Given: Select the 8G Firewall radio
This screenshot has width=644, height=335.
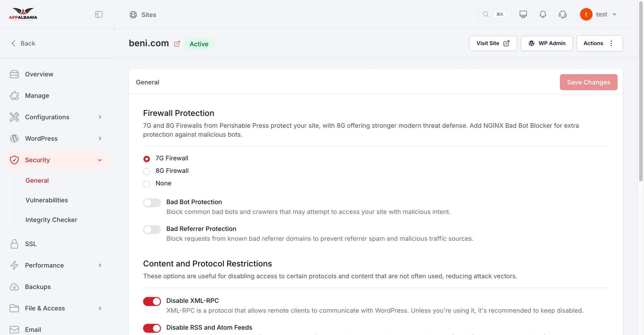Looking at the screenshot, I should [147, 171].
